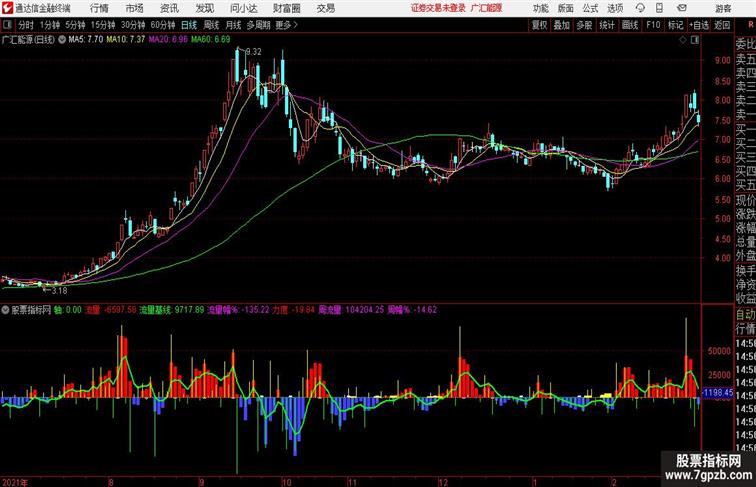Open the 问小达 menu
Viewport: 756px width, 487px height.
click(x=243, y=8)
